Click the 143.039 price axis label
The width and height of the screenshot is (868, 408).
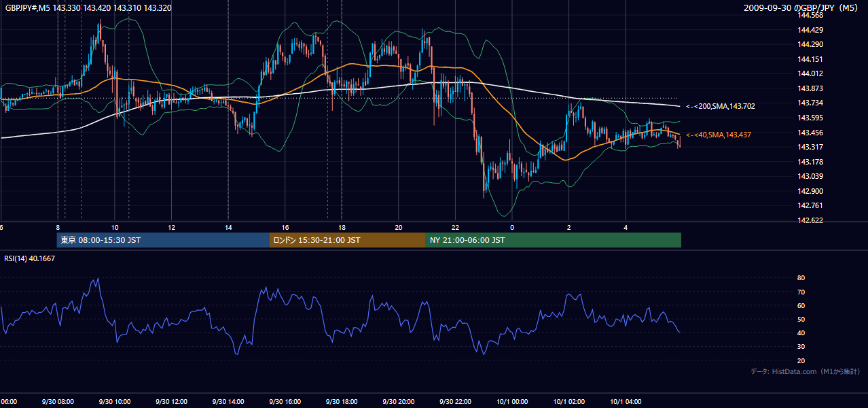[x=812, y=176]
